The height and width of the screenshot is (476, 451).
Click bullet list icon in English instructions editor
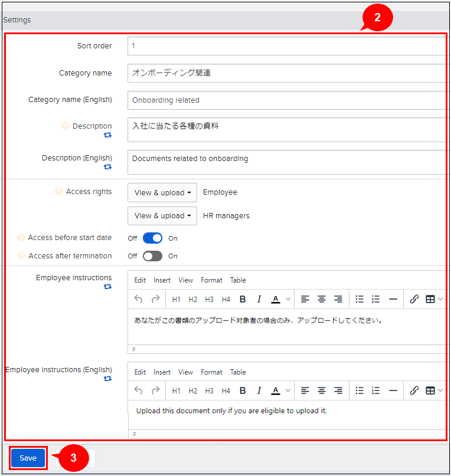(359, 390)
